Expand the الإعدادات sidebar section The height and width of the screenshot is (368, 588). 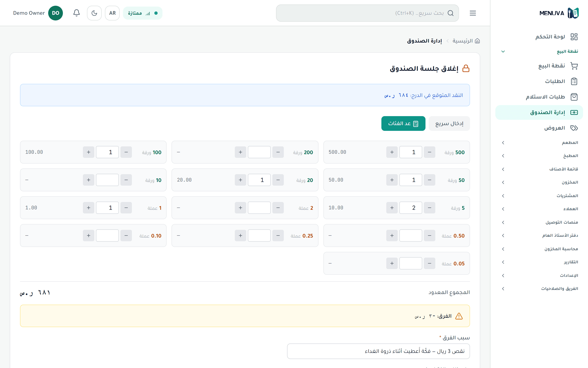[539, 276]
